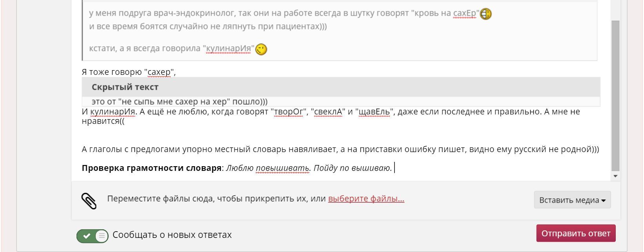Click the editor's vertical scrollbar thumb
Image resolution: width=644 pixels, height=252 pixels.
click(615, 94)
